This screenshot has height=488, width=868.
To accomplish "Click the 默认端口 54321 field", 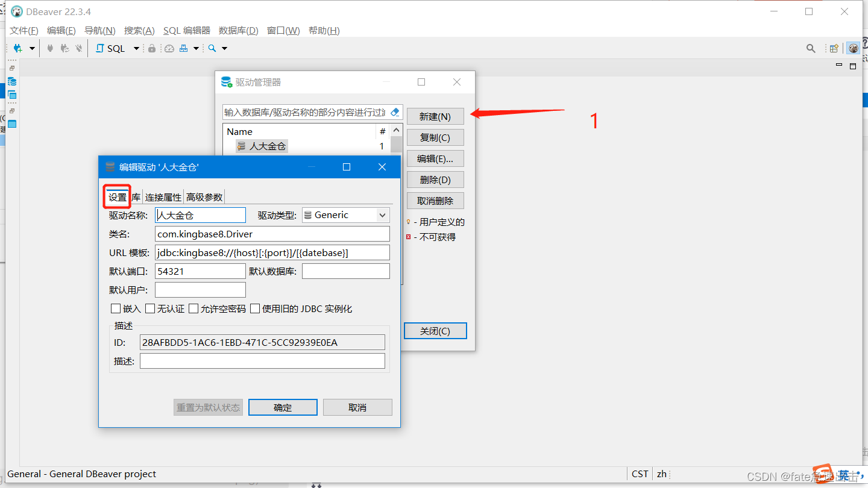I will coord(200,271).
